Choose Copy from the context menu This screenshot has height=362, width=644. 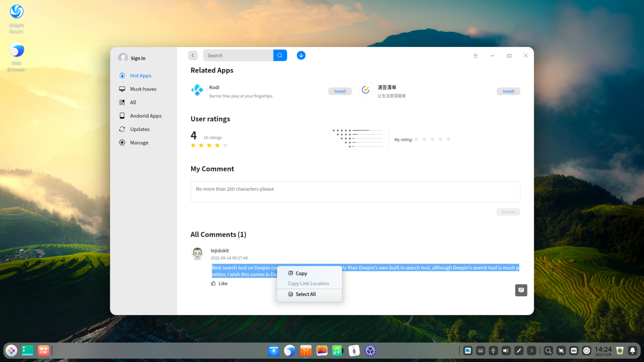click(301, 273)
